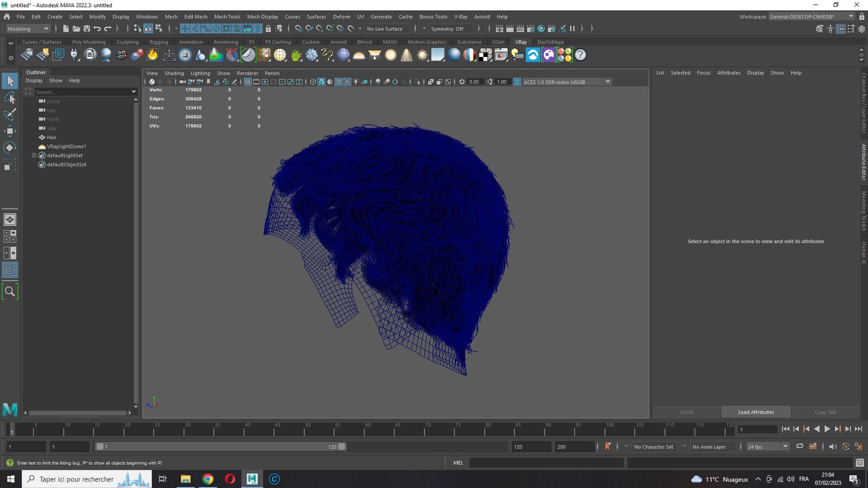This screenshot has width=868, height=488.
Task: Click the search magnifier icon in left toolbox
Action: (x=10, y=292)
